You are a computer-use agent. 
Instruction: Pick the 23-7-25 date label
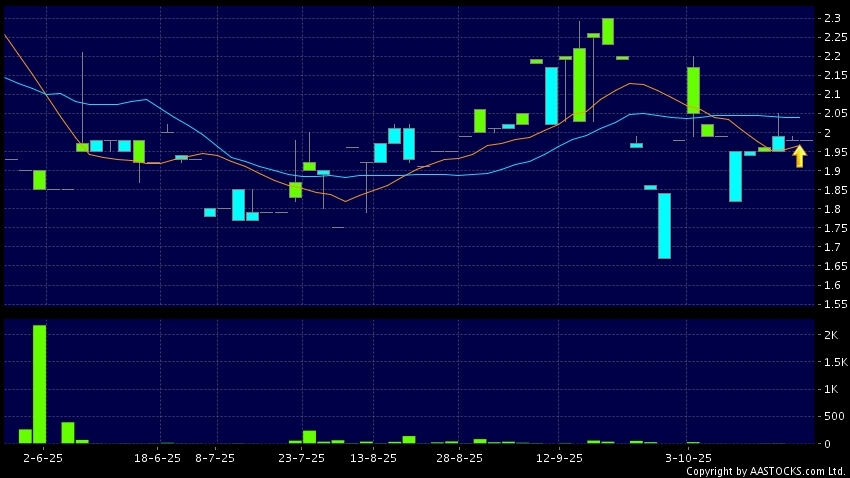(302, 457)
